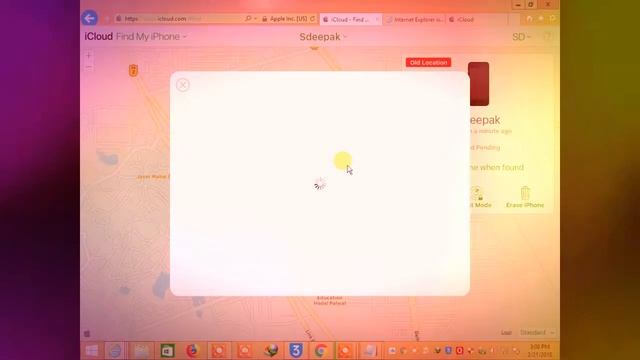Click the Erase iPhone trash icon
Screen dimensions: 640x360
(x=525, y=193)
